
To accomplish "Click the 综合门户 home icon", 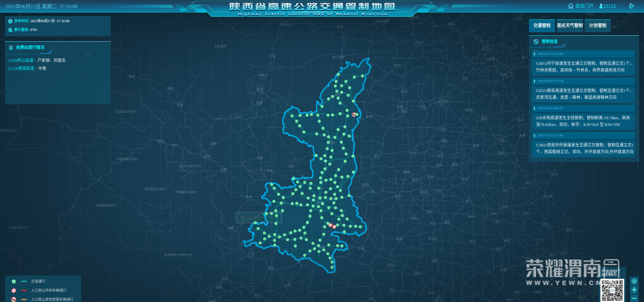I will coord(571,6).
